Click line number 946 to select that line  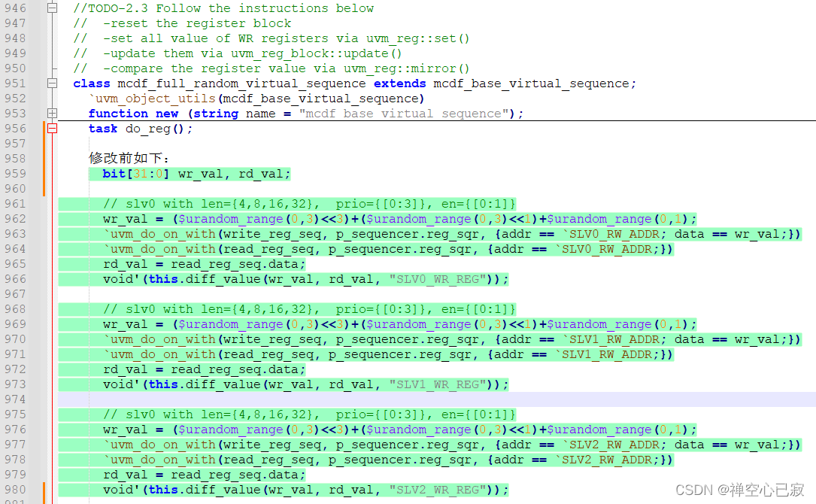click(x=17, y=8)
